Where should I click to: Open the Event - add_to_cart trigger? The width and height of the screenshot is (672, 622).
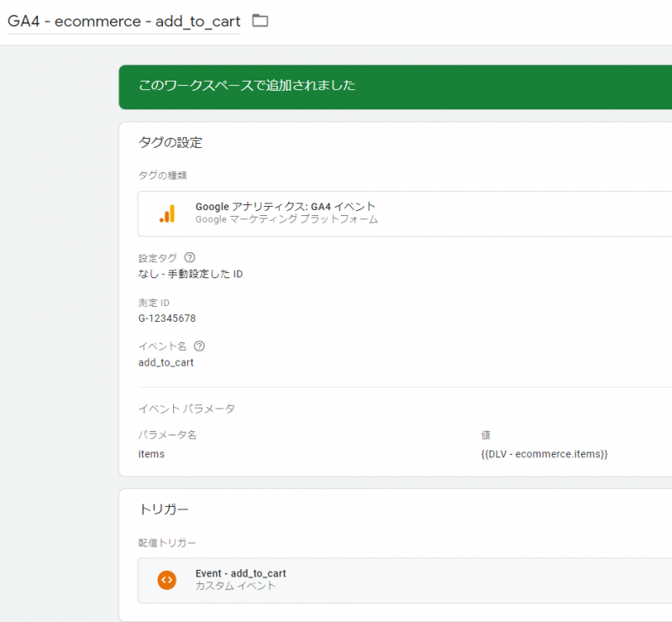[405, 580]
